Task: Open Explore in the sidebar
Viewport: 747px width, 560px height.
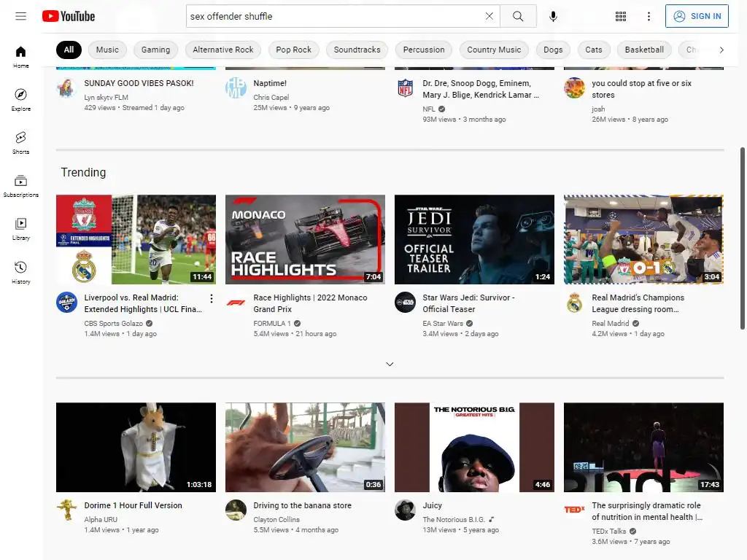Action: coord(20,100)
